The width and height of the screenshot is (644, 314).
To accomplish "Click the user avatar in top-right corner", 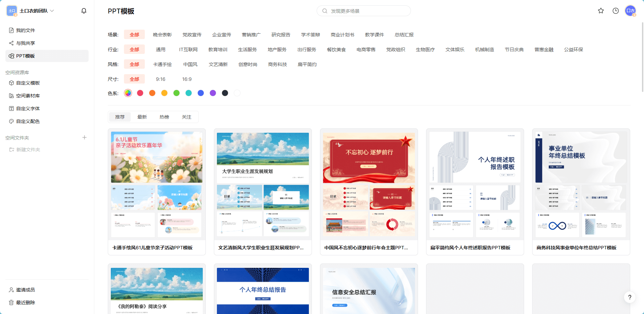I will click(x=630, y=11).
